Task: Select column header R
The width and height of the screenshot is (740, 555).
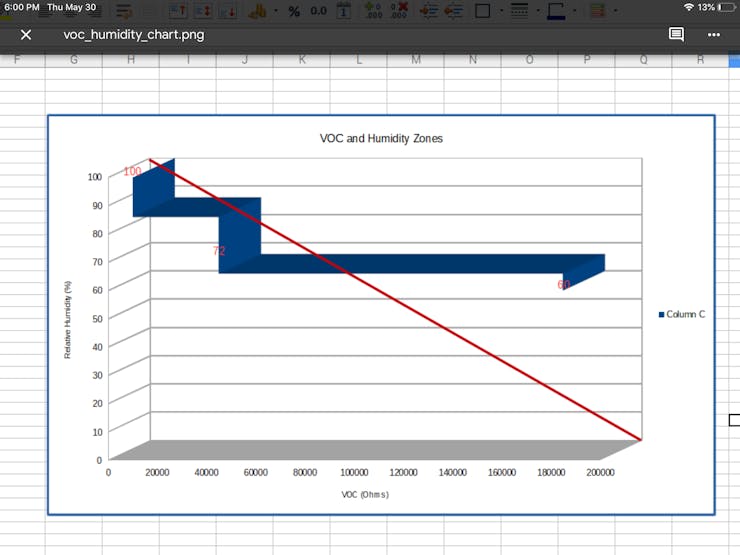Action: click(x=700, y=60)
